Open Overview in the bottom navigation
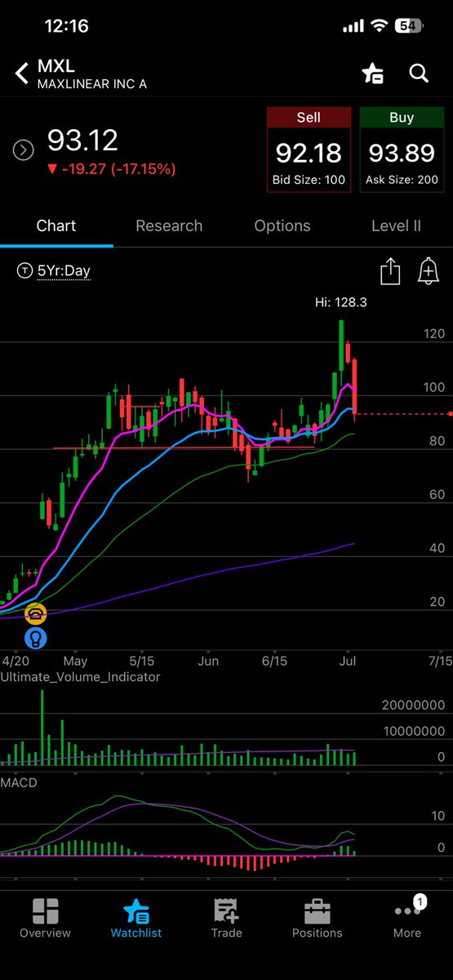Image resolution: width=453 pixels, height=980 pixels. pos(46,918)
